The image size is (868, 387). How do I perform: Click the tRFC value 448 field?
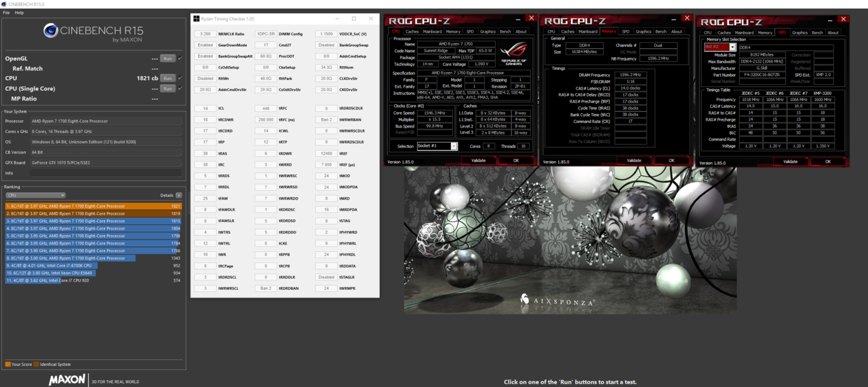pyautogui.click(x=265, y=109)
